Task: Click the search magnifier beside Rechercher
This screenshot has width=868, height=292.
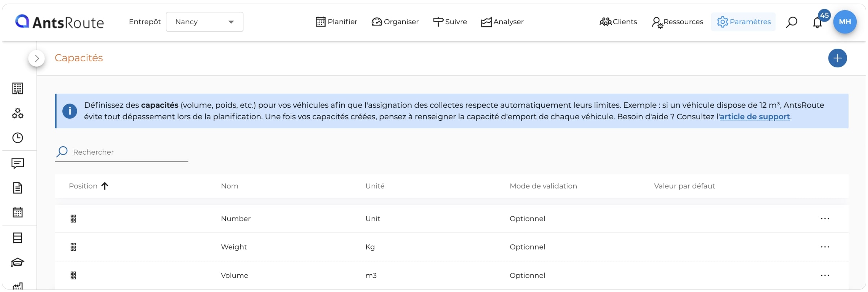Action: (62, 152)
